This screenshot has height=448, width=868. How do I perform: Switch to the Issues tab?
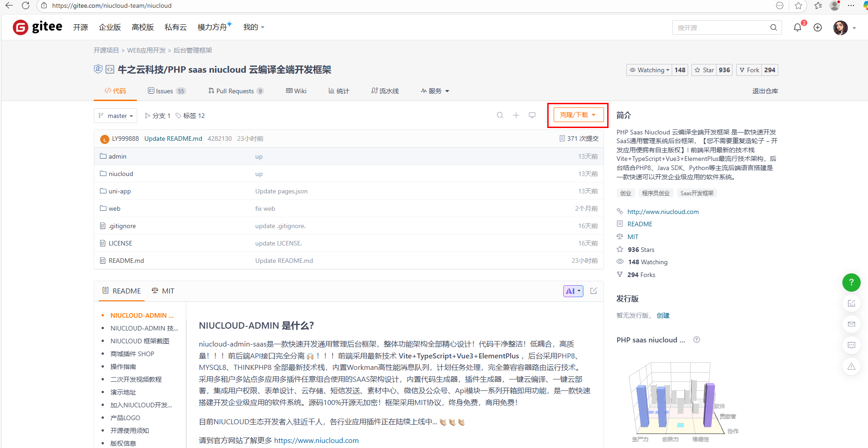(164, 91)
